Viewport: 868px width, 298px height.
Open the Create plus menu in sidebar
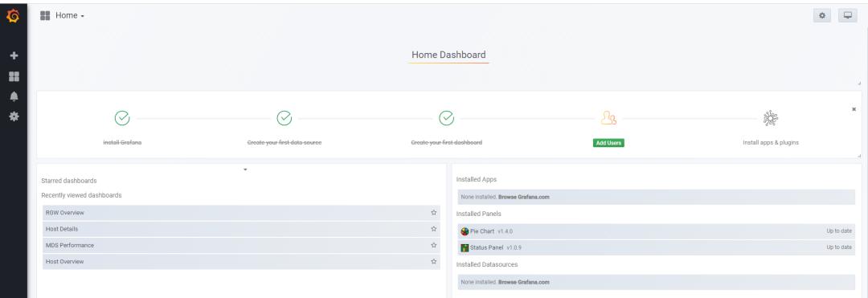tap(14, 56)
